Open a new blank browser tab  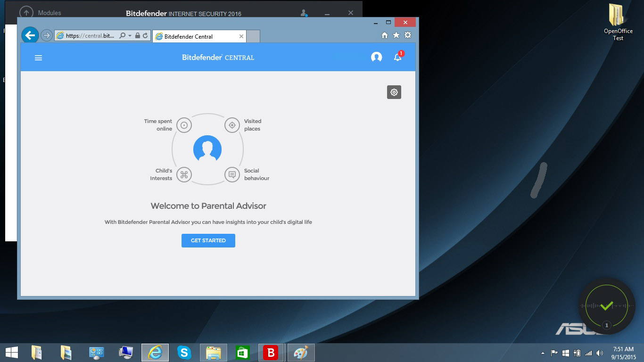coord(253,37)
